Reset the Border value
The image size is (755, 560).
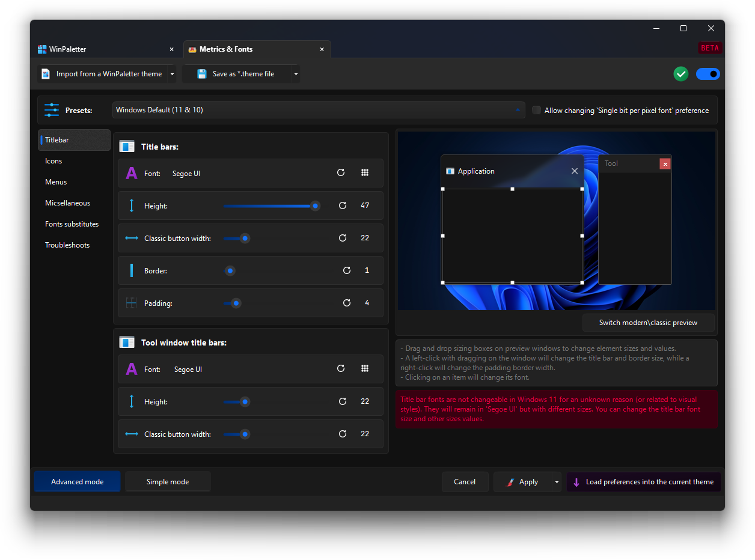tap(347, 270)
